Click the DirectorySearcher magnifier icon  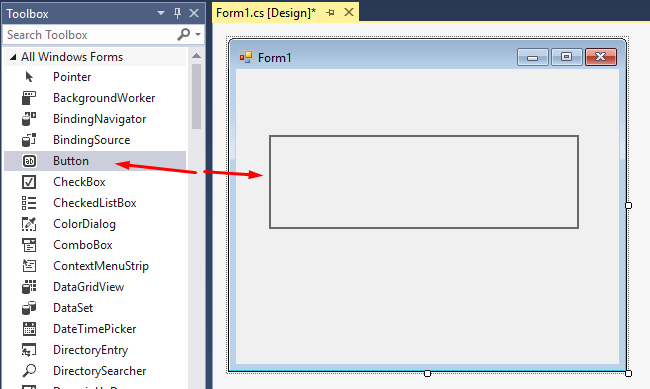(29, 371)
